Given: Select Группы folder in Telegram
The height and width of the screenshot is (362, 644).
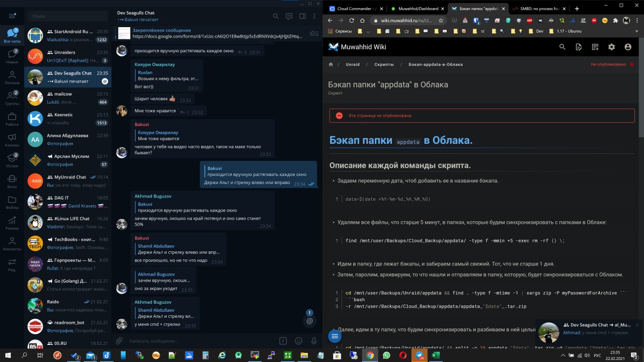Looking at the screenshot, I should (12, 98).
